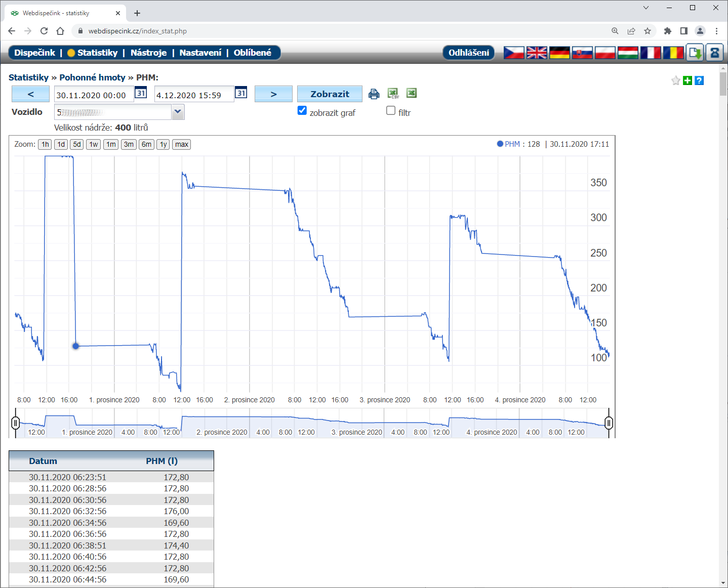This screenshot has height=588, width=728.
Task: Set chart zoom to 1w
Action: (94, 144)
